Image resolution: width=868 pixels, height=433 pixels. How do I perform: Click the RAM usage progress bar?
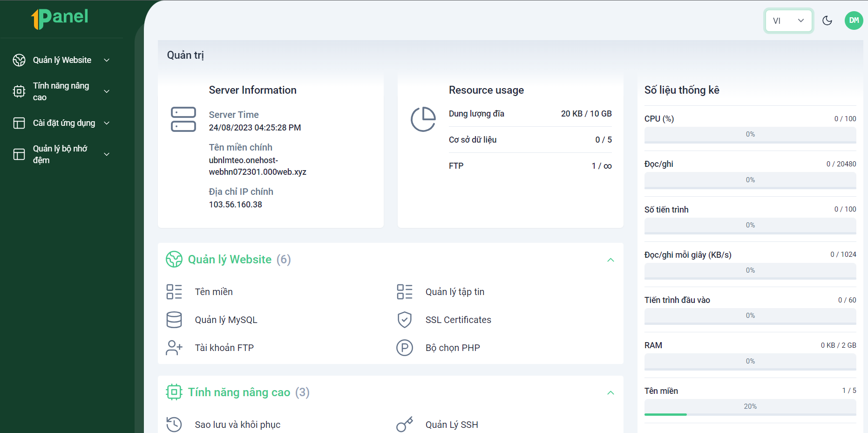750,362
